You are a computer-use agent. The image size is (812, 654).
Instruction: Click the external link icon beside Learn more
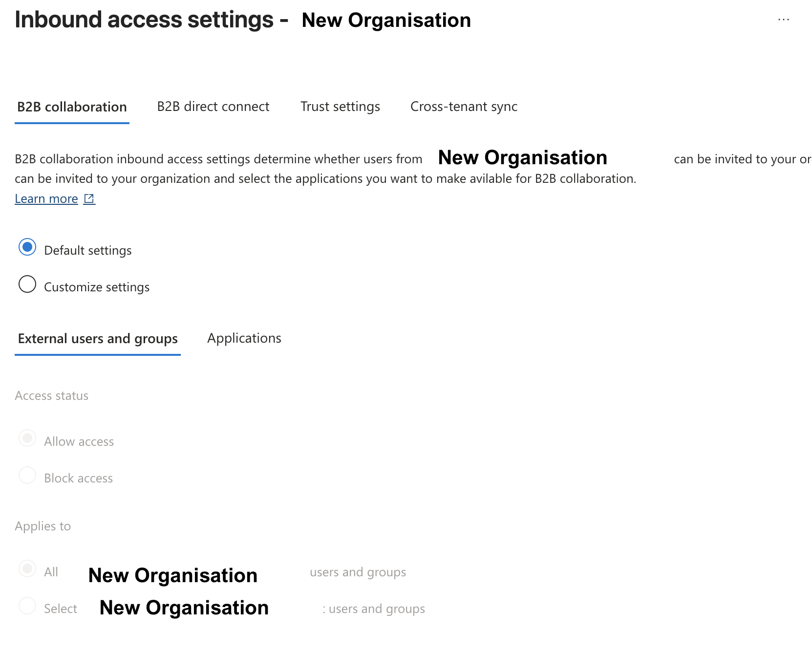click(89, 198)
